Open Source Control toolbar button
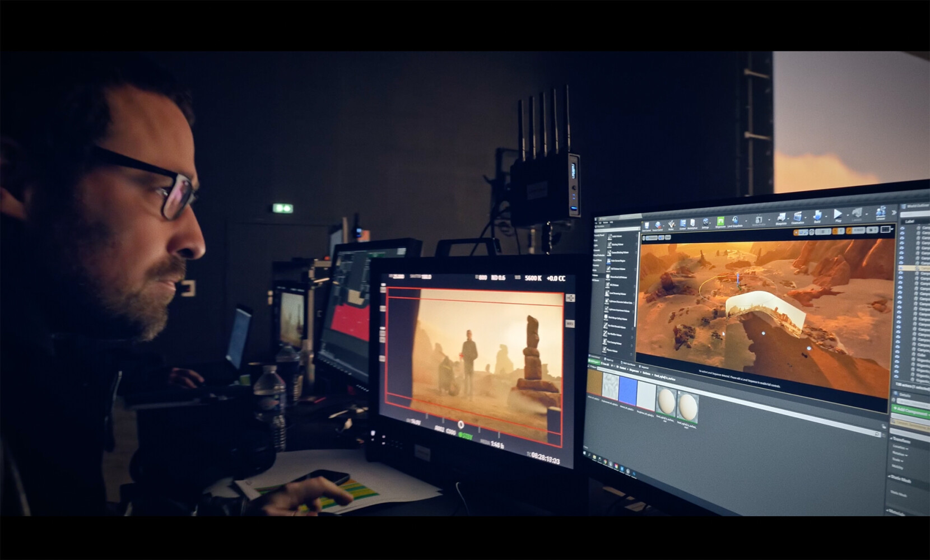The image size is (930, 560). point(658,225)
